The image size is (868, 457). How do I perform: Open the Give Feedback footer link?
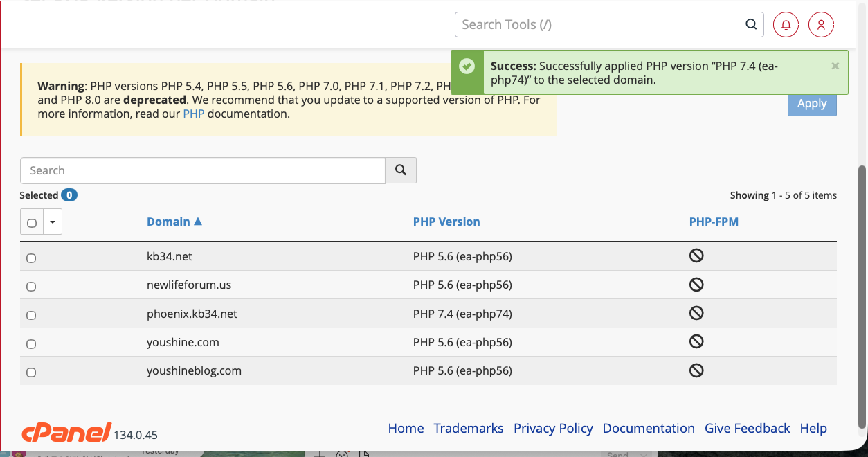747,428
